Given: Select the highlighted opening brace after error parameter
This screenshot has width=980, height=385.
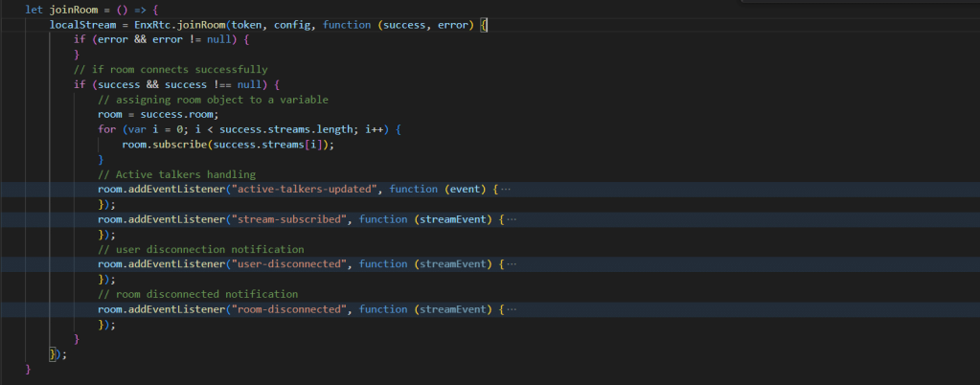Looking at the screenshot, I should coord(484,25).
